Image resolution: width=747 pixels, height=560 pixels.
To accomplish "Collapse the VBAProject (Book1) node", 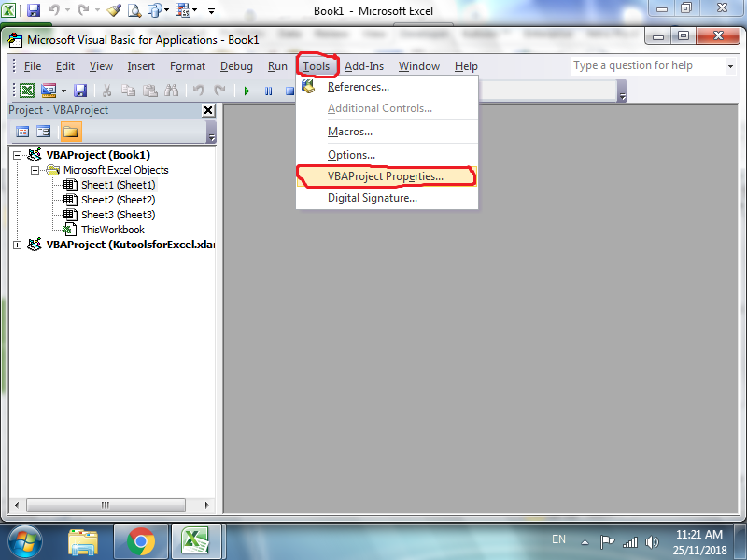I will pyautogui.click(x=17, y=155).
